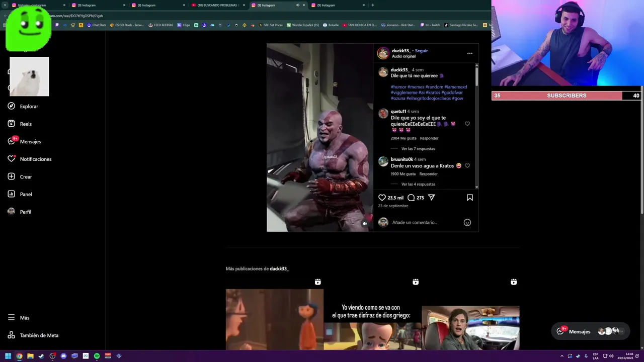The height and width of the screenshot is (362, 644).
Task: Open comments via the comment bubble icon
Action: [411, 198]
